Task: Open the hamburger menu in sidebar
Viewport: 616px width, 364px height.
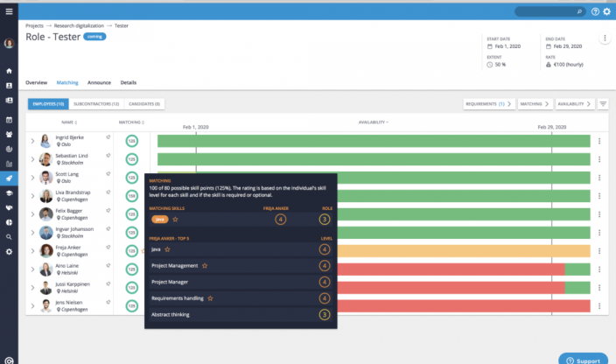Action: coord(9,11)
